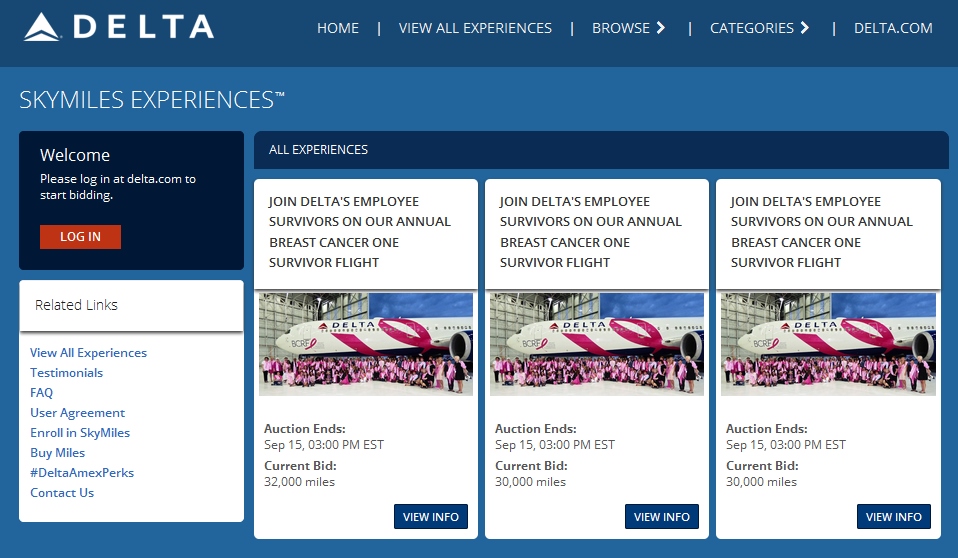Click Enroll in SkyMiles link

(80, 433)
